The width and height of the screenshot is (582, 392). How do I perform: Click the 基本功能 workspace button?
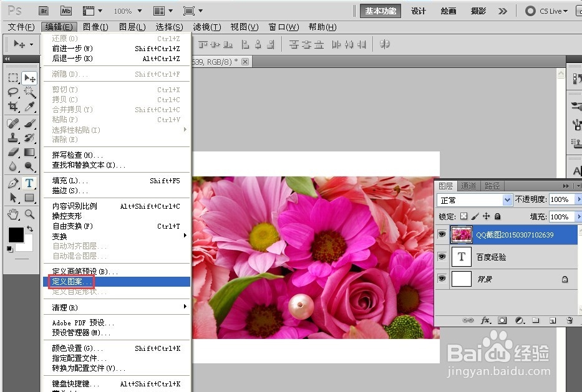tap(381, 11)
